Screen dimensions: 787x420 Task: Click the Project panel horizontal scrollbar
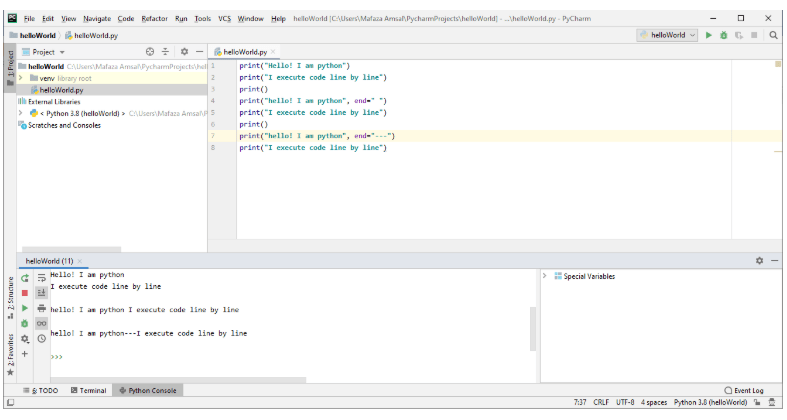71,249
